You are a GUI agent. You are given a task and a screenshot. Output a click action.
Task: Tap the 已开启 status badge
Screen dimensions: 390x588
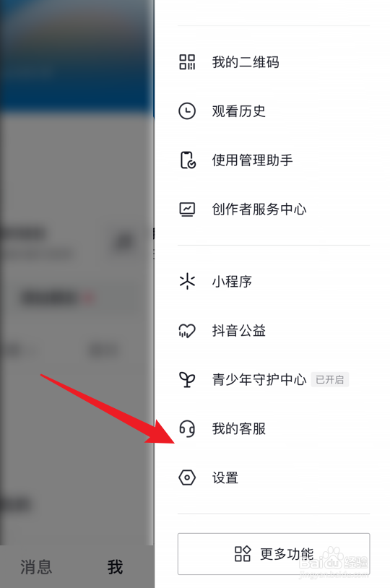pyautogui.click(x=330, y=379)
